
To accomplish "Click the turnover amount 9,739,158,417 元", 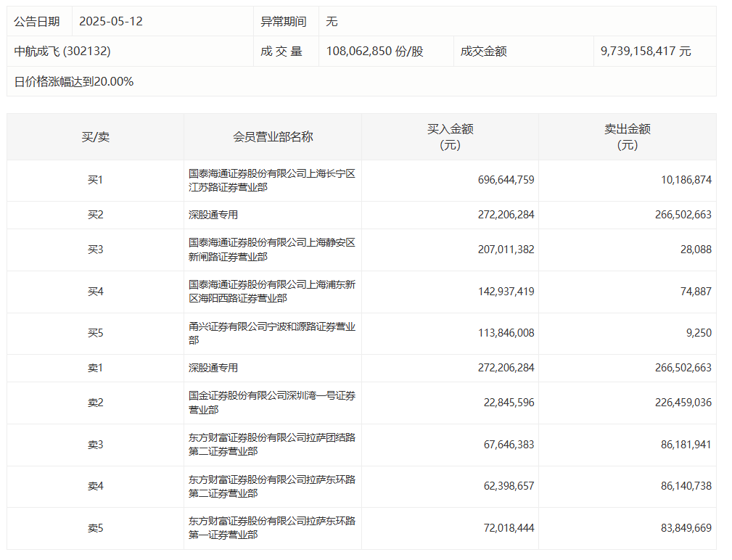I will click(x=645, y=52).
